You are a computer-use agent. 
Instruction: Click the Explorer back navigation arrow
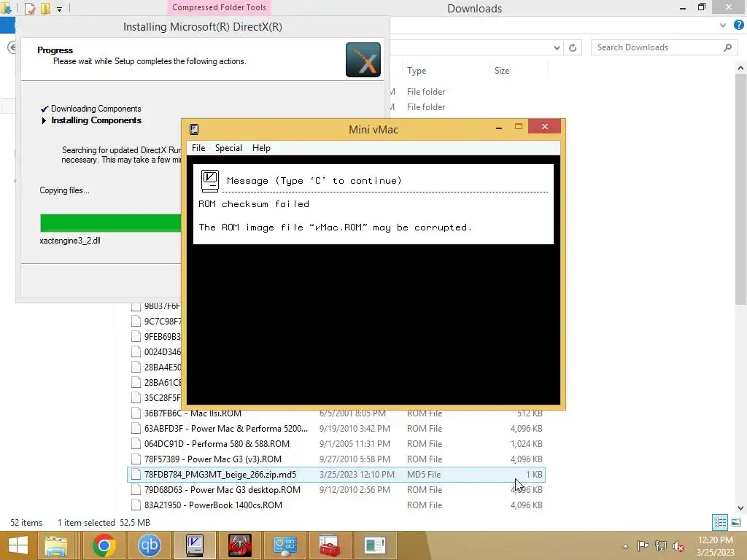pos(12,47)
